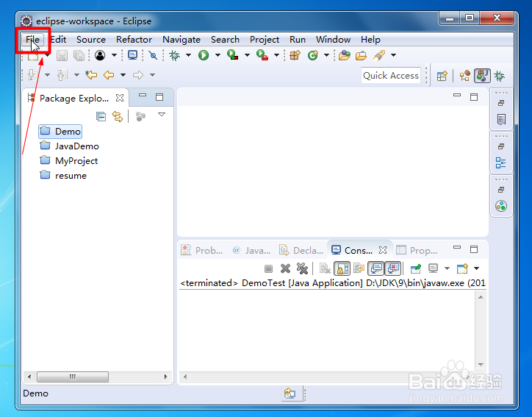Open the Navigate menu
This screenshot has width=532, height=417.
(181, 40)
